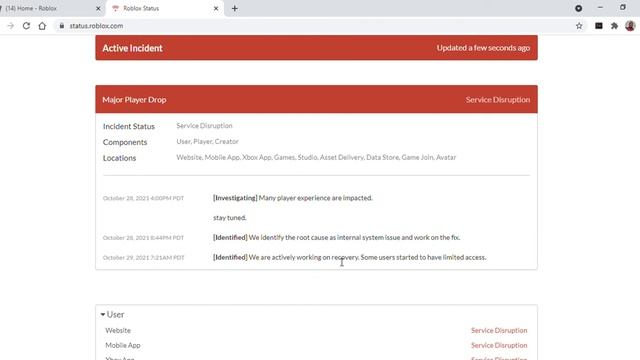Image resolution: width=640 pixels, height=360 pixels.
Task: Close the Home - Roblox tab
Action: (98, 8)
